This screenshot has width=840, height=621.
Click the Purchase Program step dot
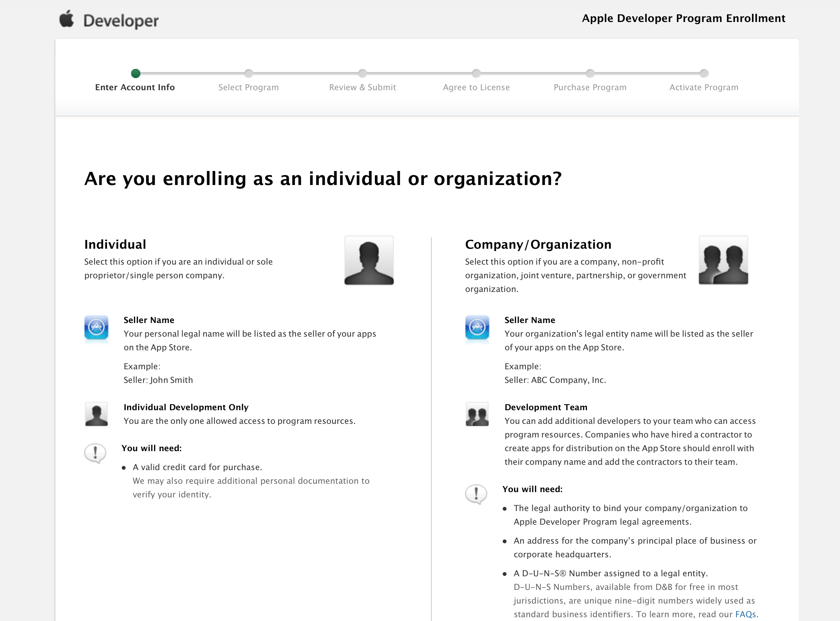point(590,73)
